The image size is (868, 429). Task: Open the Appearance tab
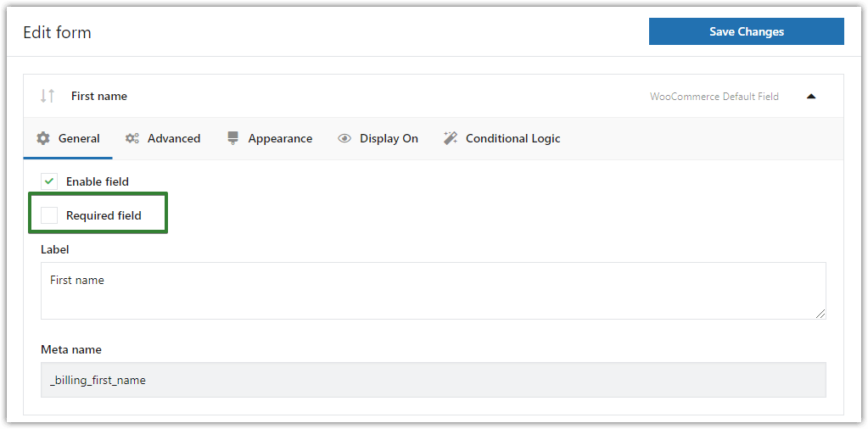point(279,138)
